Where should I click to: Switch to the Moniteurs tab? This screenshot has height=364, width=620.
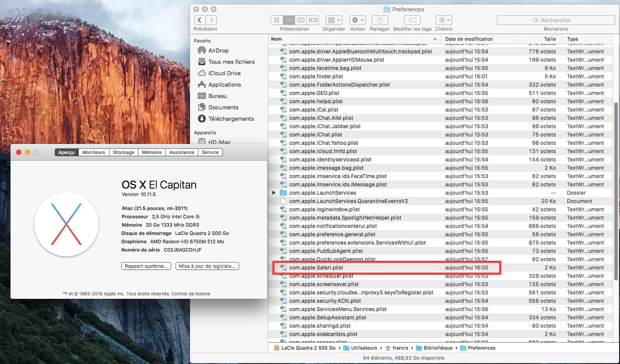click(94, 152)
